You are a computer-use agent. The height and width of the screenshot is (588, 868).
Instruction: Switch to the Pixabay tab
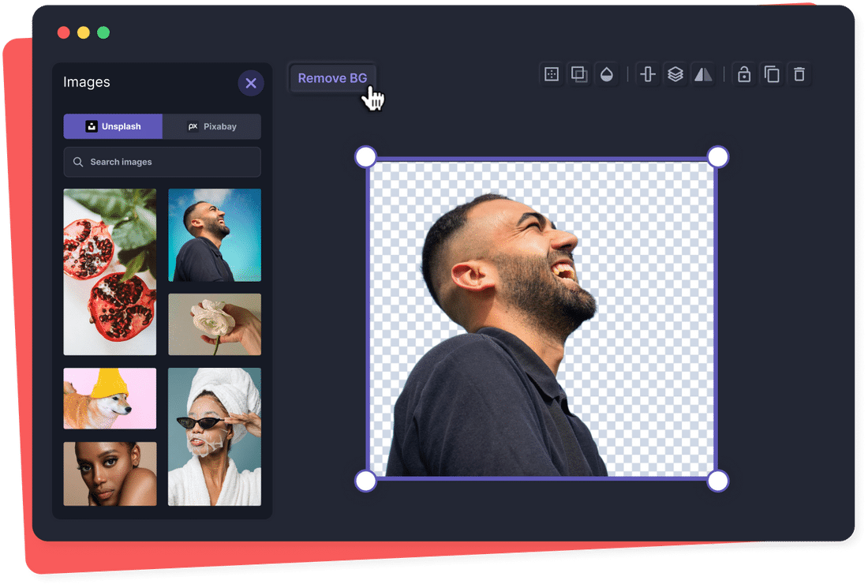(211, 126)
